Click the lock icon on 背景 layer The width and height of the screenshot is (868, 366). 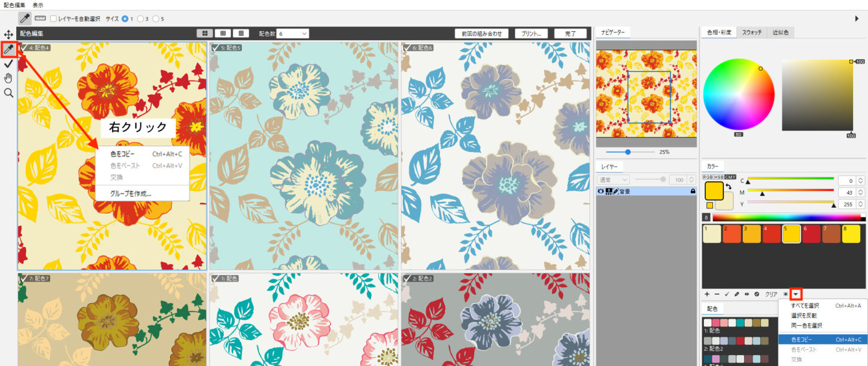pyautogui.click(x=693, y=191)
